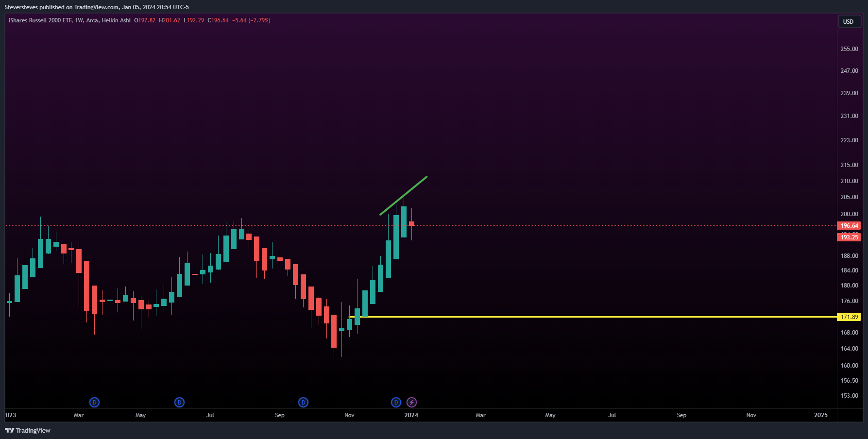The image size is (868, 439).
Task: Open the USD currency selector
Action: pos(850,21)
